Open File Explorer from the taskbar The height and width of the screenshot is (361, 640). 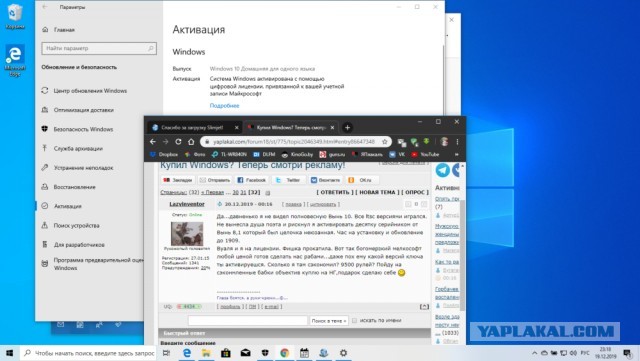[206, 353]
